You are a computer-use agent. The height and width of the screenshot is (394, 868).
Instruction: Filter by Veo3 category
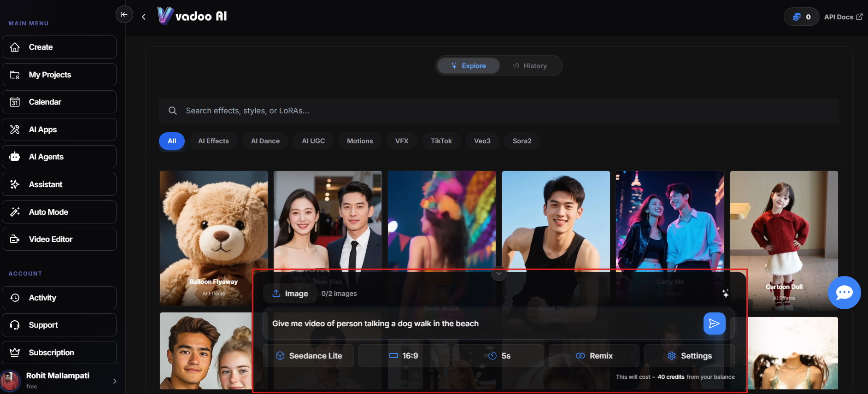482,141
